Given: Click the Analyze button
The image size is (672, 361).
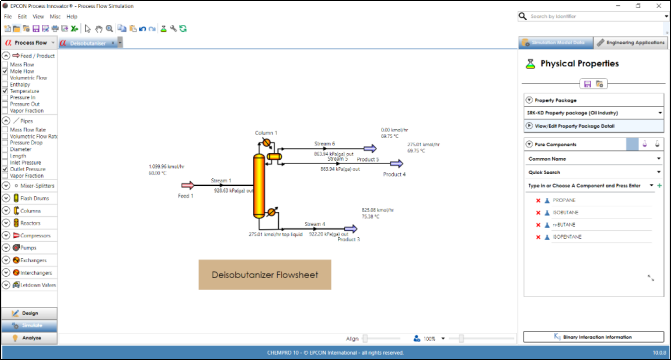Looking at the screenshot, I should pos(29,338).
